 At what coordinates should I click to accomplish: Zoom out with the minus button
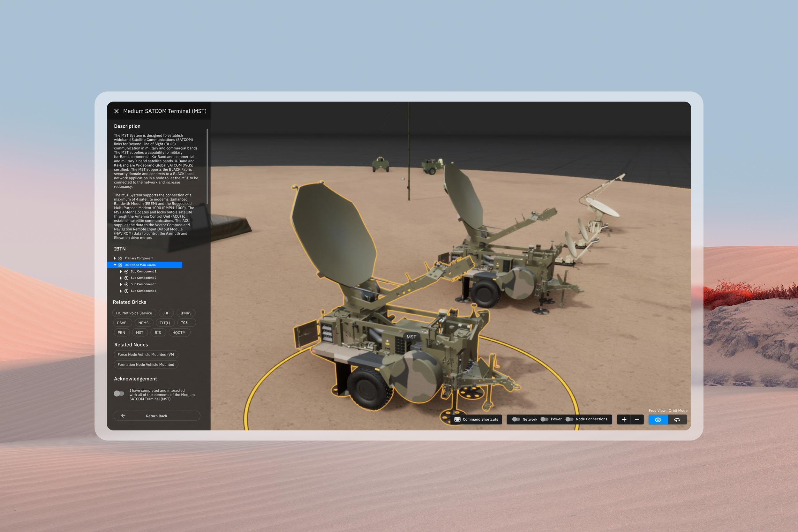coord(637,419)
